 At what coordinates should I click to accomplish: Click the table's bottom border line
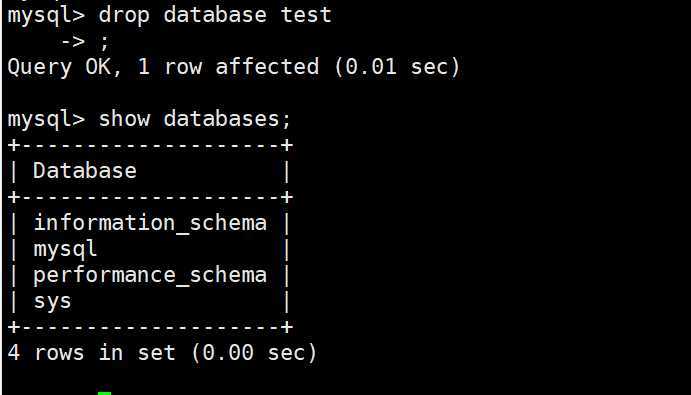[x=150, y=327]
